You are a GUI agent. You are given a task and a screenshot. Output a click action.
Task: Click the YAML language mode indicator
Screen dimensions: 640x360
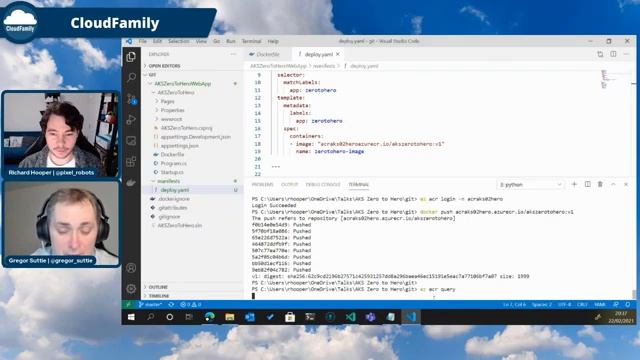(600, 304)
